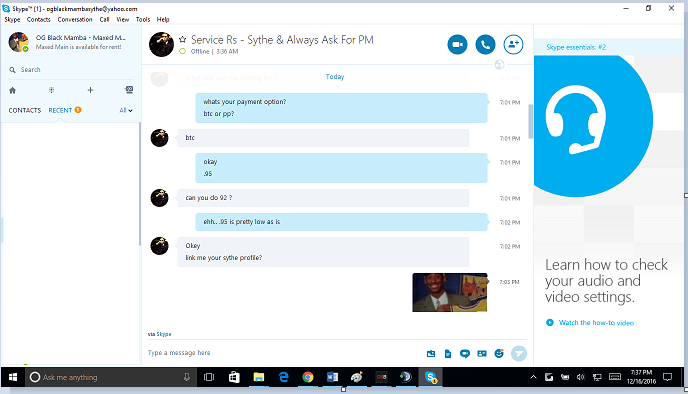Click the send file icon
The image size is (688, 394).
point(448,354)
